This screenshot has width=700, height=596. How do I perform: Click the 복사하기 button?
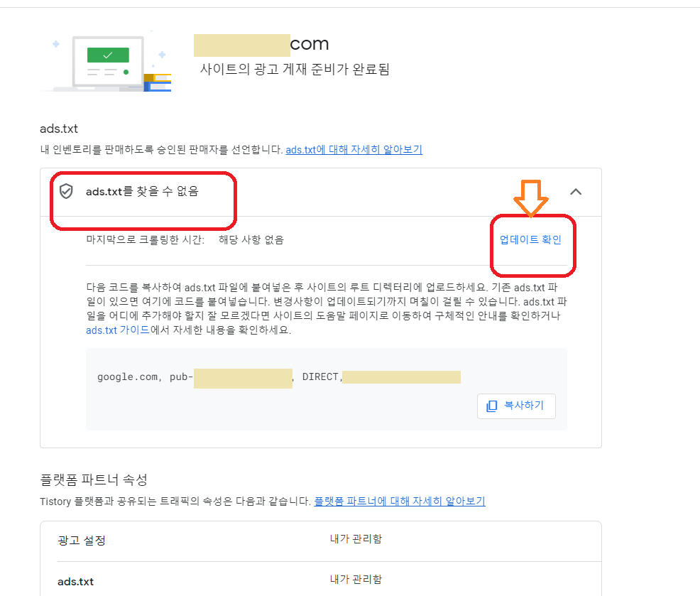pyautogui.click(x=516, y=406)
